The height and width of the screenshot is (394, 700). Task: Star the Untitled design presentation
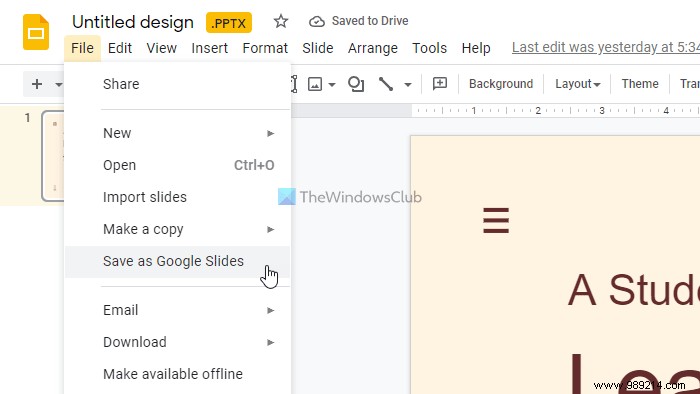281,21
